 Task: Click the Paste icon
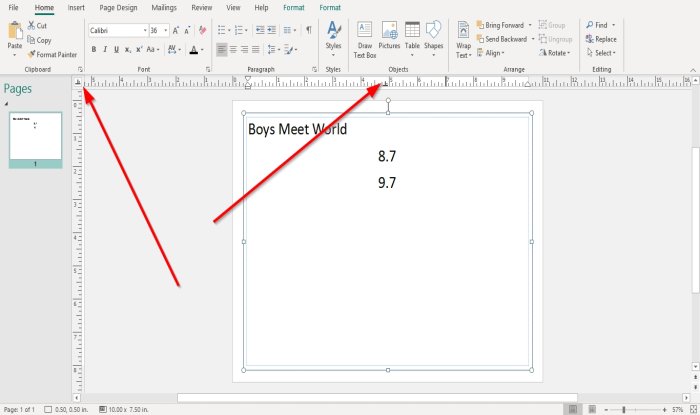coord(15,31)
